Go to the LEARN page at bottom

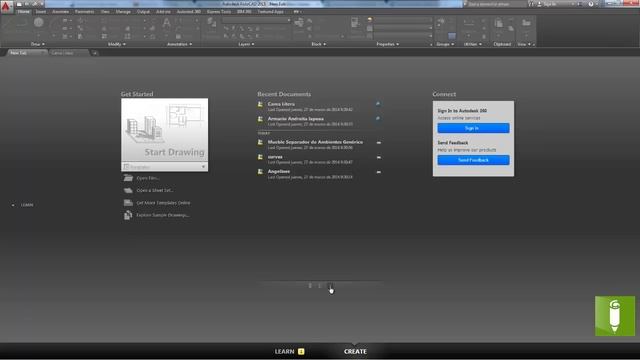[x=289, y=351]
